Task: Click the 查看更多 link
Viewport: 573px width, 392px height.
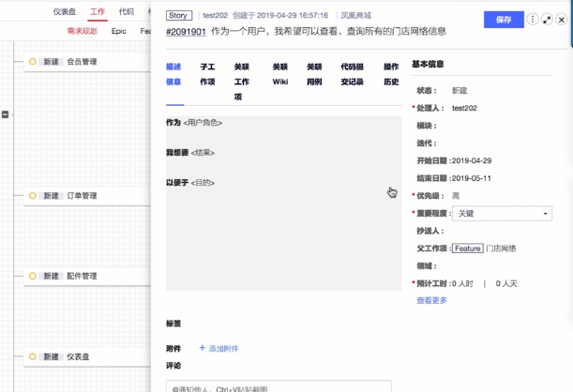Action: (432, 300)
